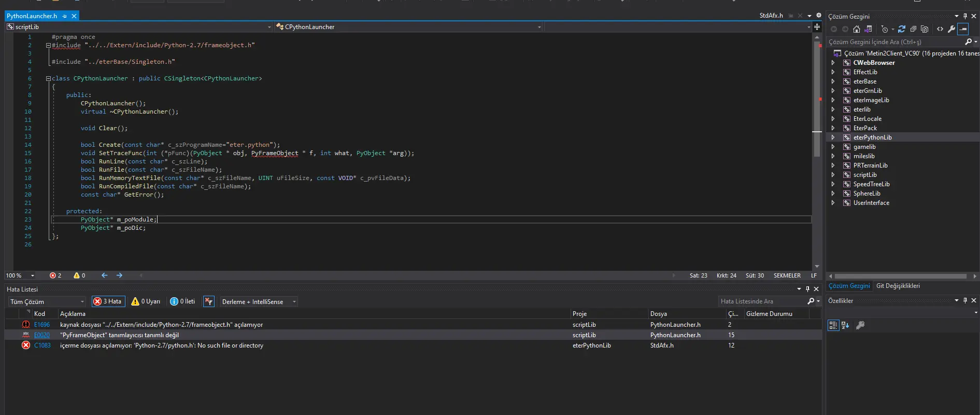Viewport: 980px width, 415px height.
Task: Toggle the 3 Hata errors filter
Action: point(108,301)
